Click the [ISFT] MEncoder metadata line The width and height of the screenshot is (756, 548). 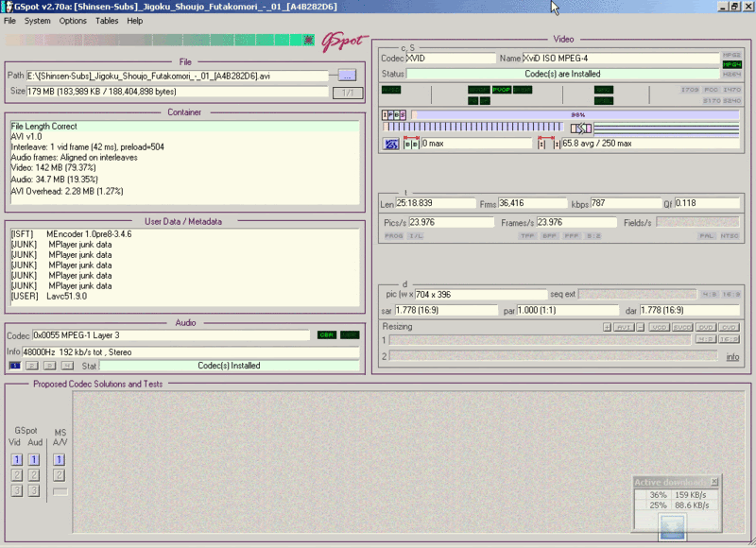71,234
